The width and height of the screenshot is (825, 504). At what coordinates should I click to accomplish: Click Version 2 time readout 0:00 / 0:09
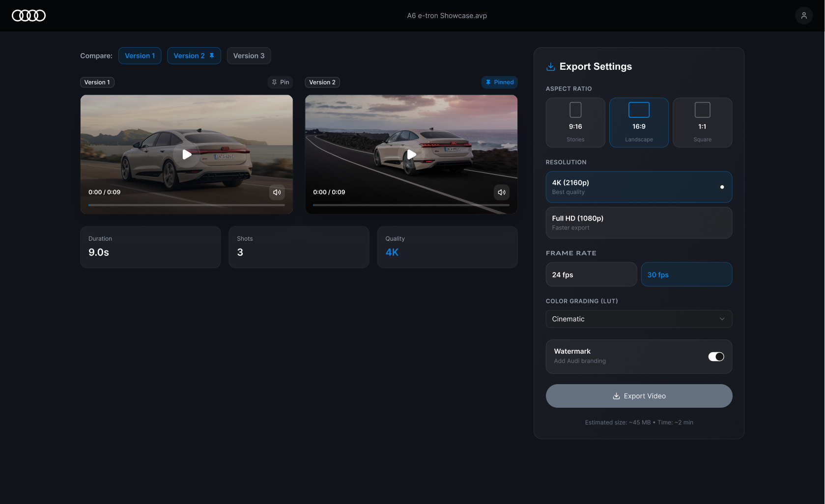click(x=329, y=192)
